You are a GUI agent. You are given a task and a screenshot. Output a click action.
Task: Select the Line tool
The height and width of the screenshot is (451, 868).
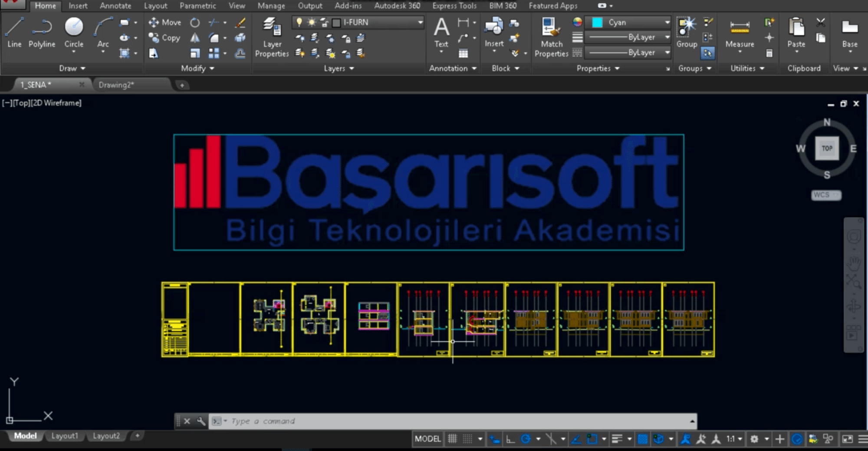click(14, 33)
